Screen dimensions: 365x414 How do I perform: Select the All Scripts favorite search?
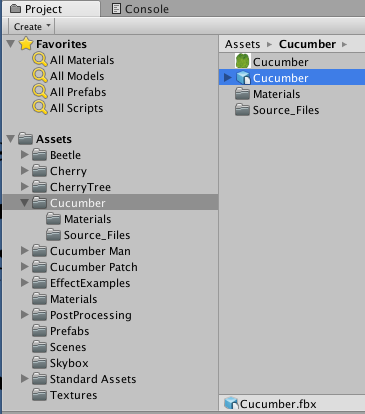tap(76, 108)
